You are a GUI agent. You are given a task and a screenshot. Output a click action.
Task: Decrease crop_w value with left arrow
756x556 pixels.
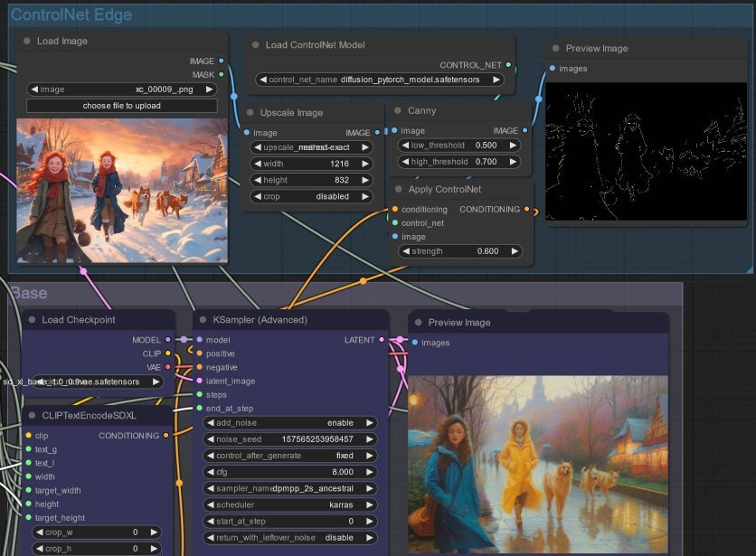(x=40, y=532)
